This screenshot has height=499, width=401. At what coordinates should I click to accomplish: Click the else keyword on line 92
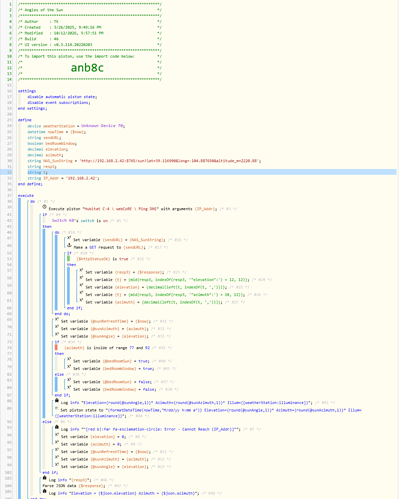coord(47,422)
